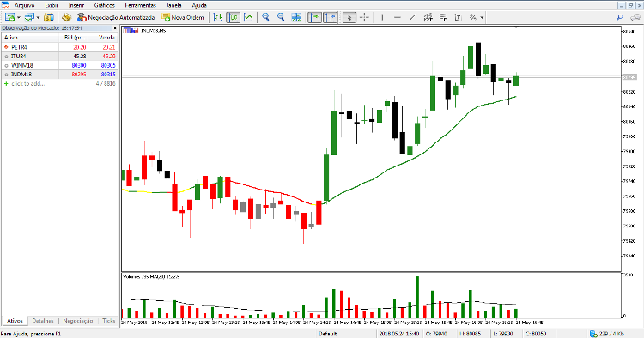
Task: Open the search magnifier icon
Action: point(619,17)
